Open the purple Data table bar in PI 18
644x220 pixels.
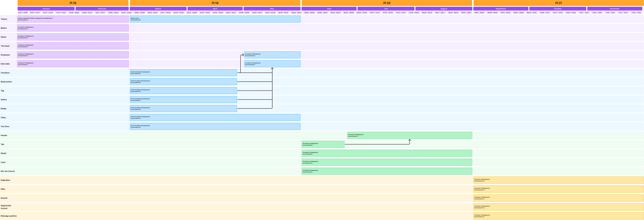pos(73,64)
